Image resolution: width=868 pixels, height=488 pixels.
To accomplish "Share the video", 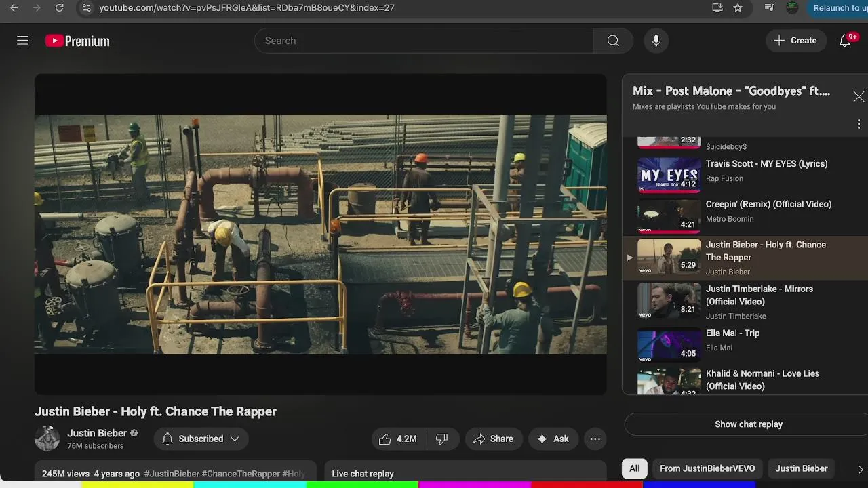I will (494, 439).
